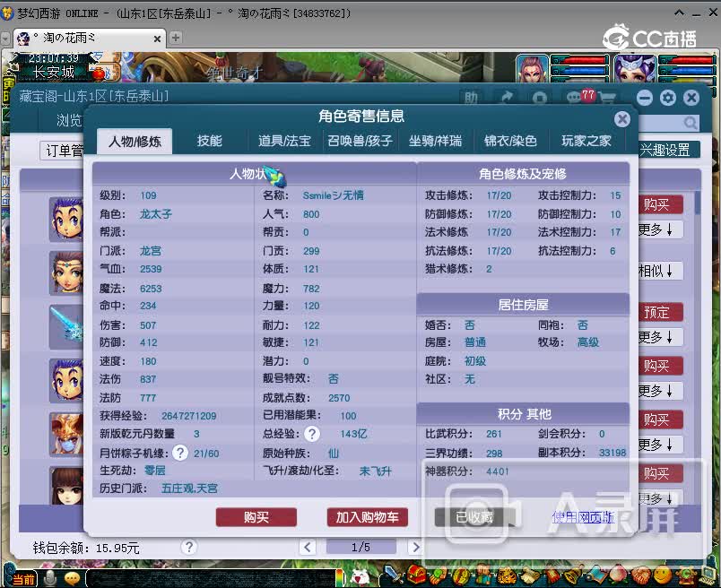Viewport: 721px width, 588px height.
Task: Click the 获得经验 value 2647271209
Action: (x=188, y=416)
